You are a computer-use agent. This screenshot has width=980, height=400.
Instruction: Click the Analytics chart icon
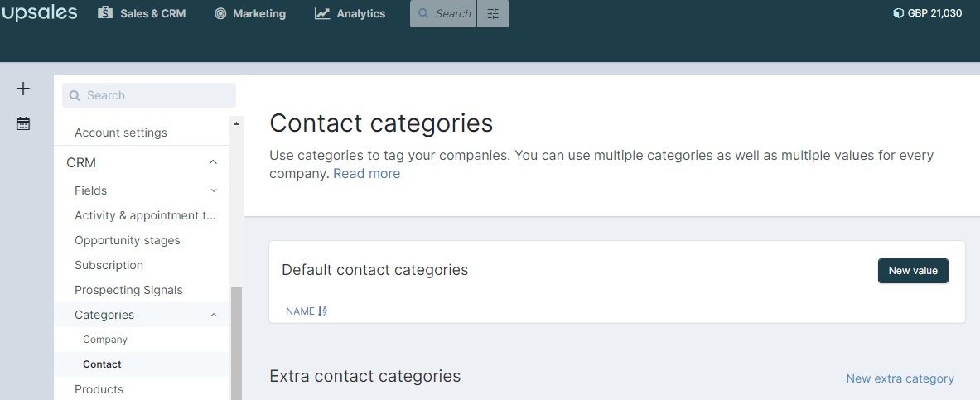click(x=322, y=14)
